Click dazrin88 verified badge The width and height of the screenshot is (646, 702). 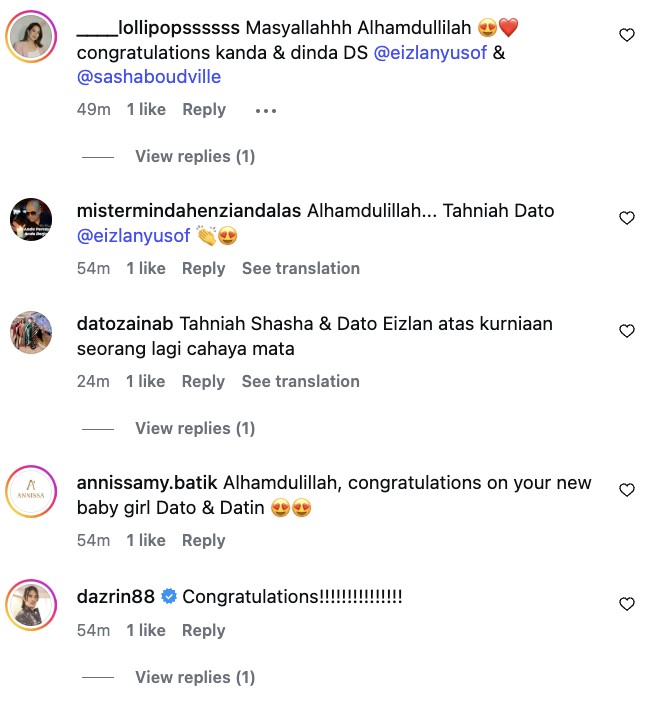tap(169, 597)
